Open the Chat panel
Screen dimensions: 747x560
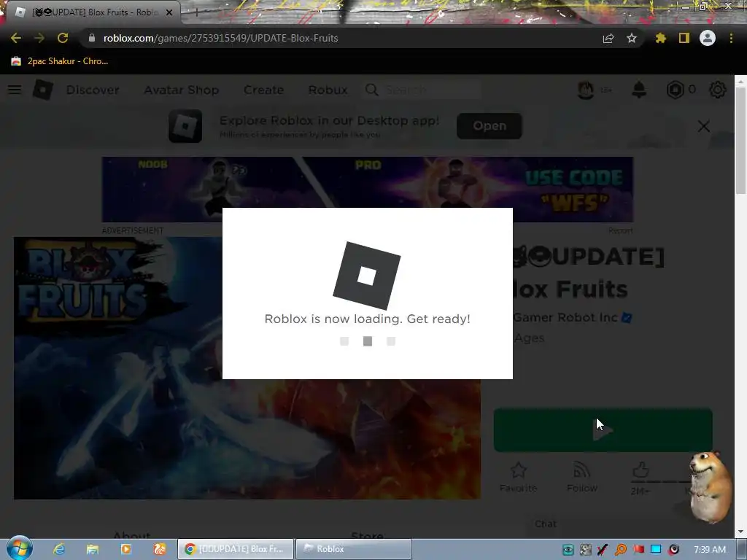[546, 524]
